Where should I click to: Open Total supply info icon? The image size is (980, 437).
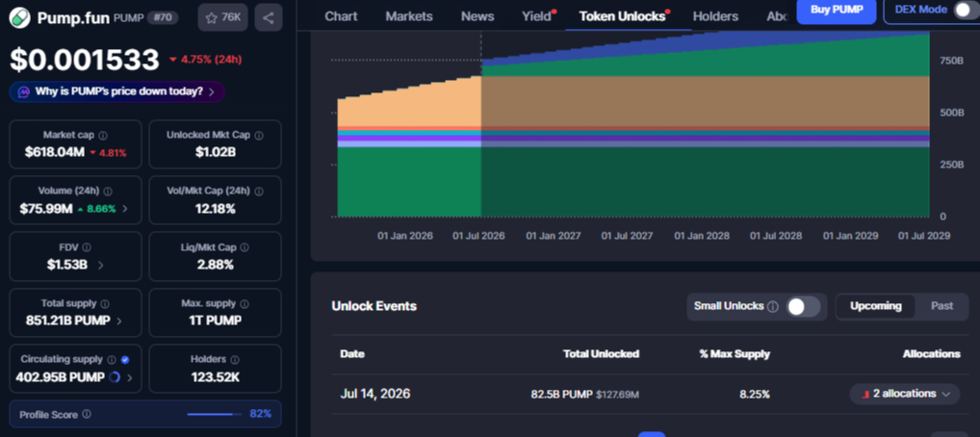pos(105,304)
